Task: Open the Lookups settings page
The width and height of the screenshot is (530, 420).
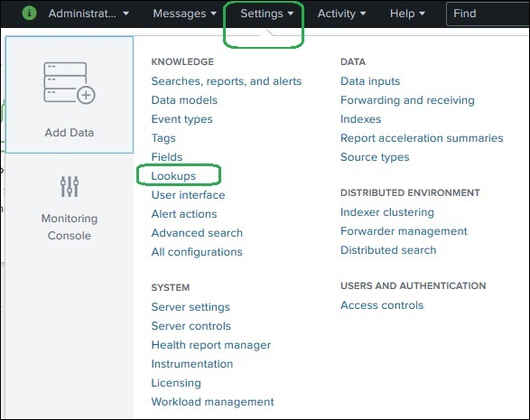Action: click(173, 176)
